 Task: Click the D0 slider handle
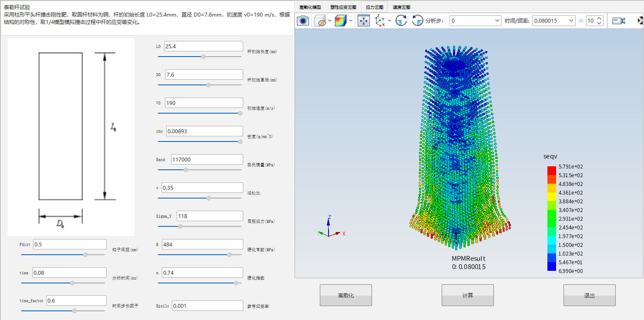[x=208, y=84]
